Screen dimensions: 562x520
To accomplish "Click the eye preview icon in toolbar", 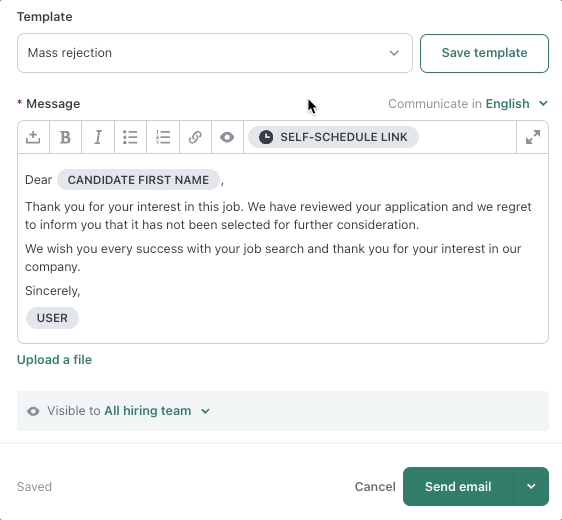I will click(x=227, y=137).
